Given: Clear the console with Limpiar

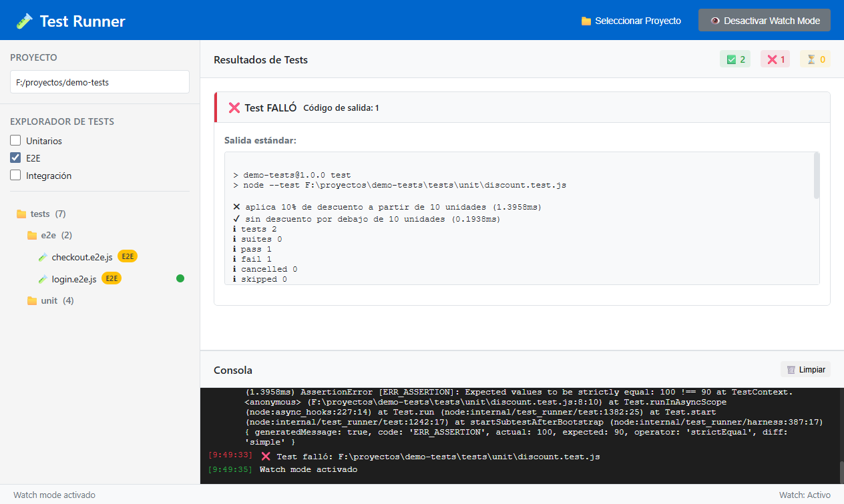Looking at the screenshot, I should click(x=806, y=370).
